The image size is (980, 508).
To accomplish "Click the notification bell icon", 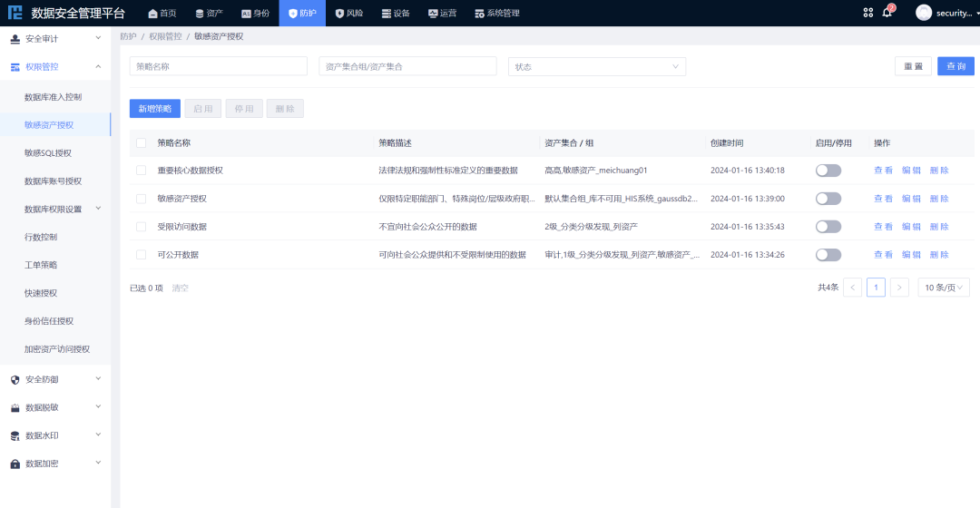I will (x=887, y=13).
